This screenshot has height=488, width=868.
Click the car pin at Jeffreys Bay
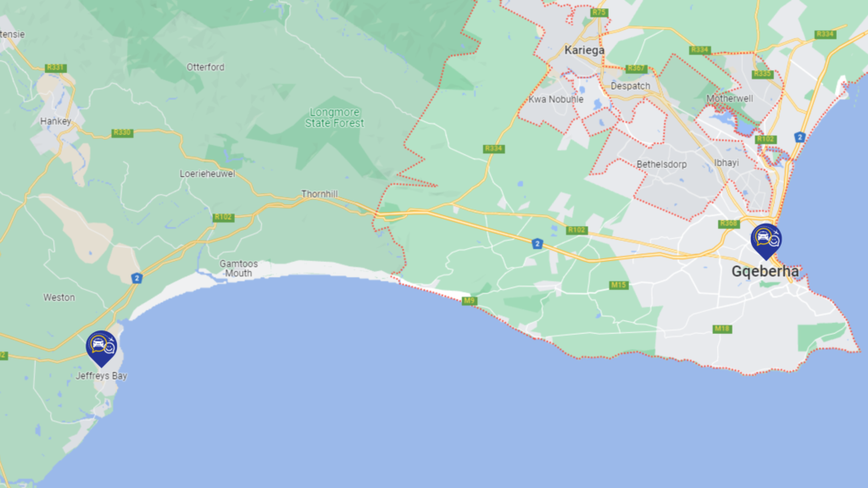point(102,348)
